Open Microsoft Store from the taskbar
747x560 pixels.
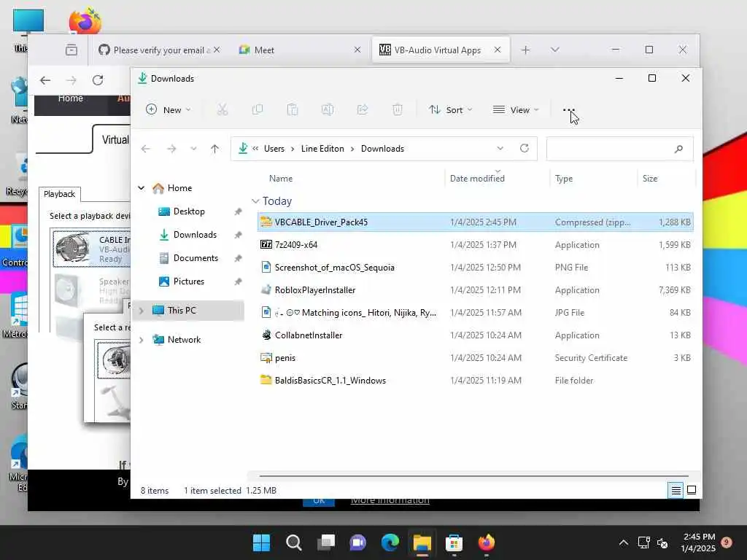[454, 542]
